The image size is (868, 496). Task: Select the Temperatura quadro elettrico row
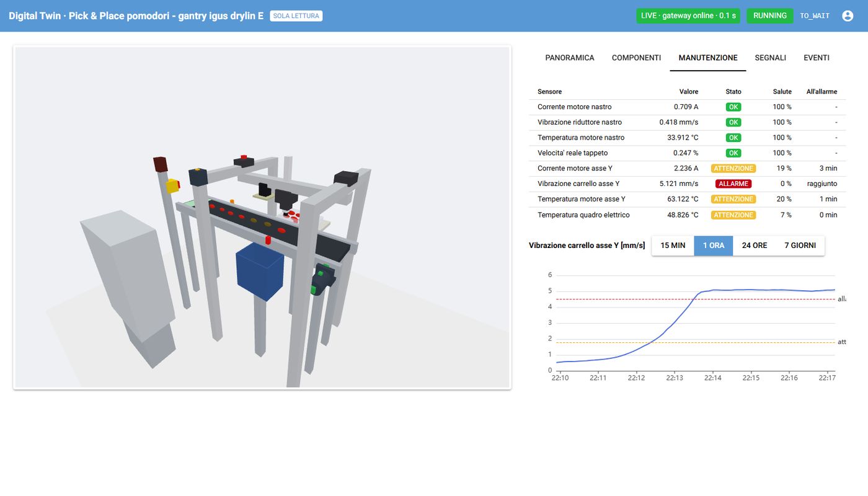(687, 215)
